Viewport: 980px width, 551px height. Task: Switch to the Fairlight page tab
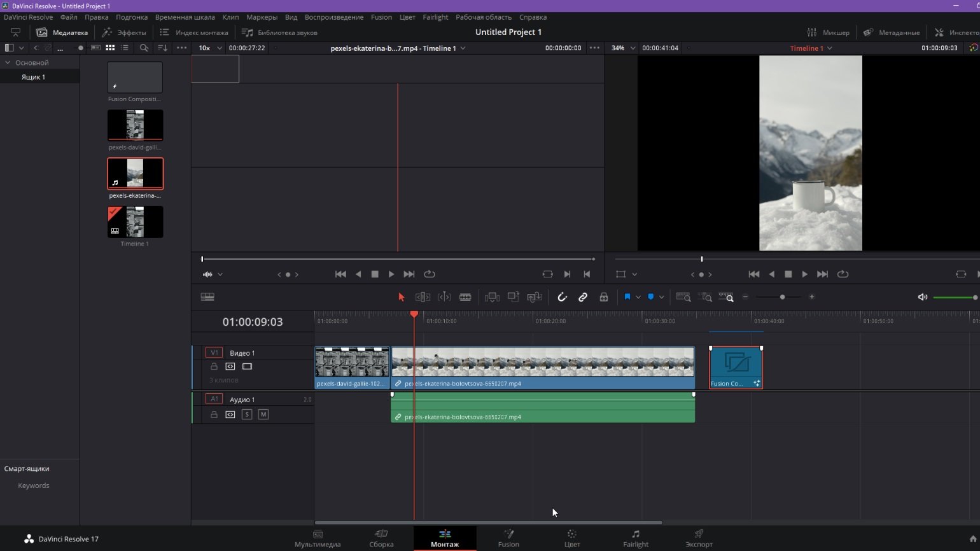pyautogui.click(x=636, y=538)
